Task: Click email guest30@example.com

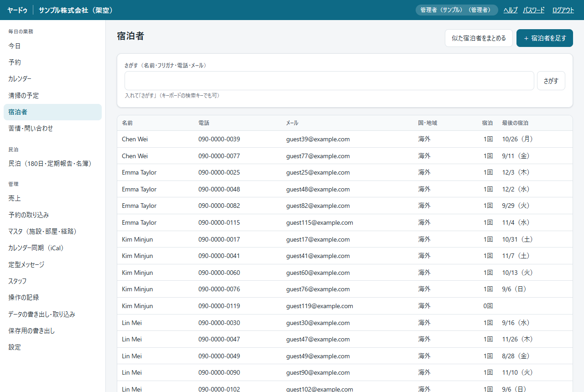Action: (x=318, y=323)
